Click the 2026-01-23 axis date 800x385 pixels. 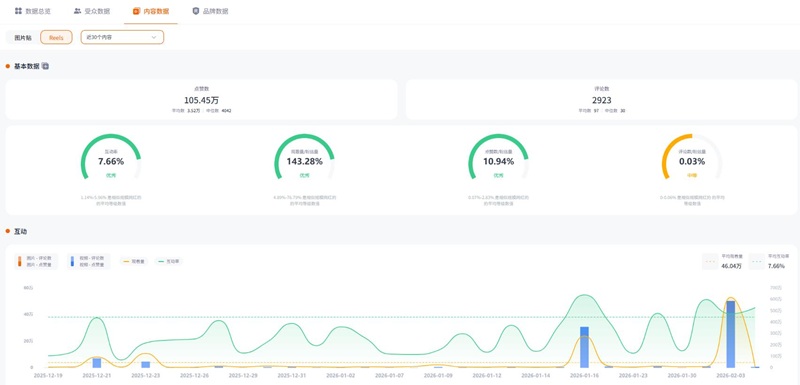pos(633,375)
